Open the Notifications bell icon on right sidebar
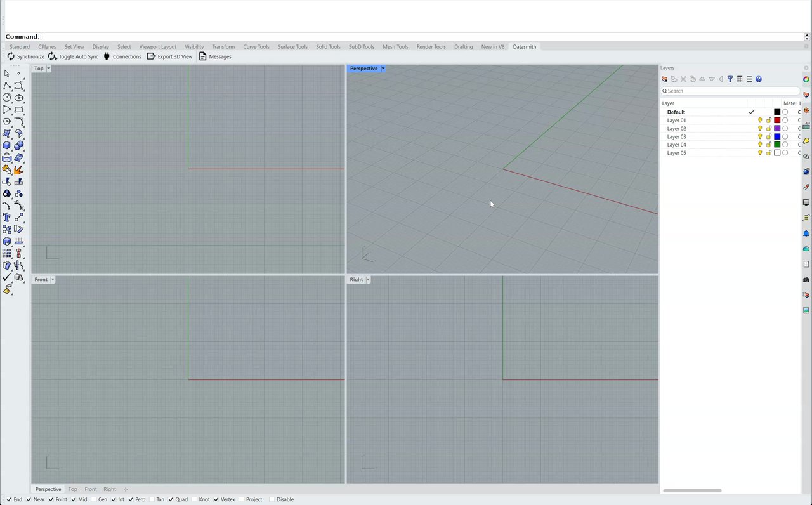This screenshot has width=812, height=505. tap(806, 233)
